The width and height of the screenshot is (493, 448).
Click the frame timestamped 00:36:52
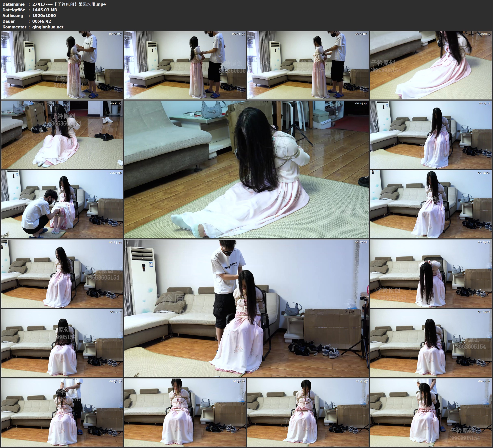pos(62,412)
